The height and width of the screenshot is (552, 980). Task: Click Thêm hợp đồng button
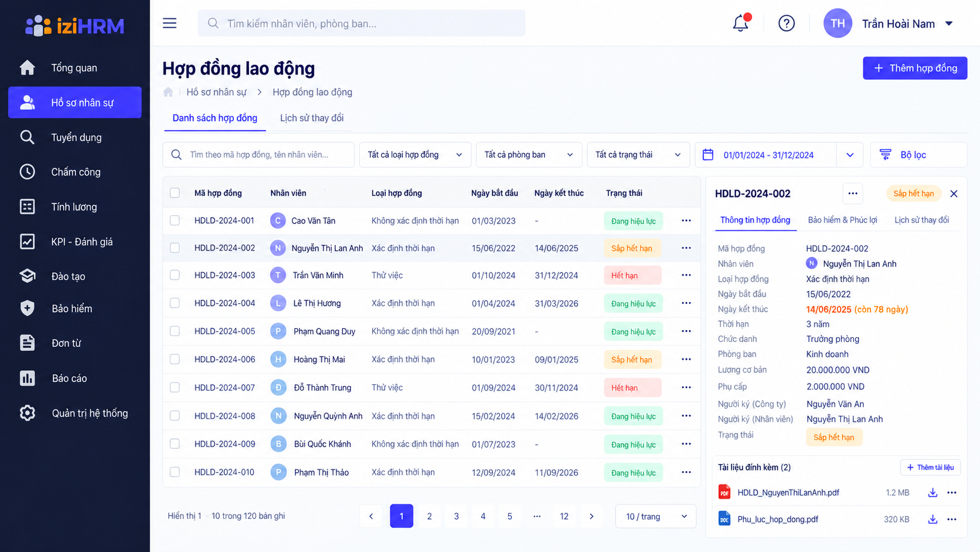coord(915,68)
